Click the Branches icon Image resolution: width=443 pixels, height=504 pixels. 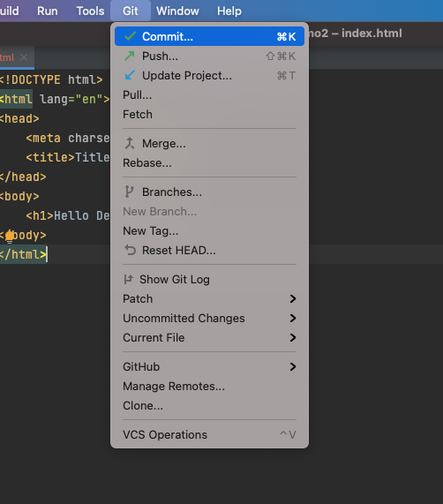click(x=129, y=192)
